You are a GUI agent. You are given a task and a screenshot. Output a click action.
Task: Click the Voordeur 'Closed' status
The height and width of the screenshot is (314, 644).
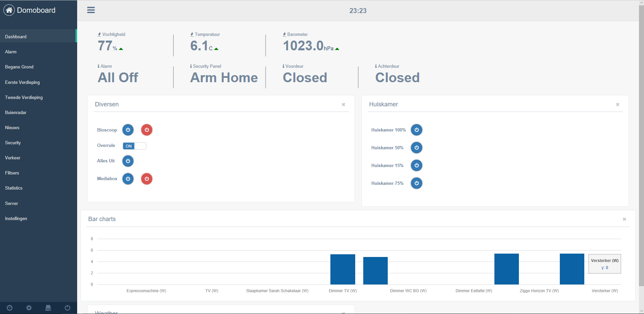pyautogui.click(x=305, y=77)
